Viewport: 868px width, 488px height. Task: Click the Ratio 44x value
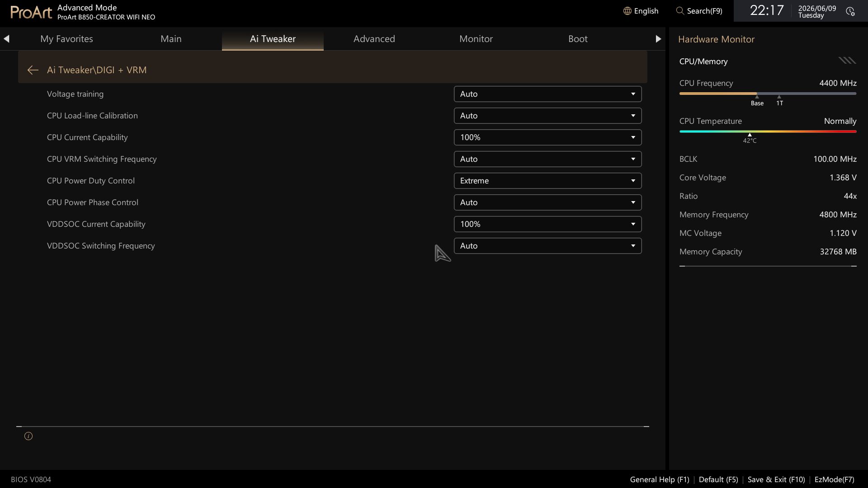click(850, 196)
